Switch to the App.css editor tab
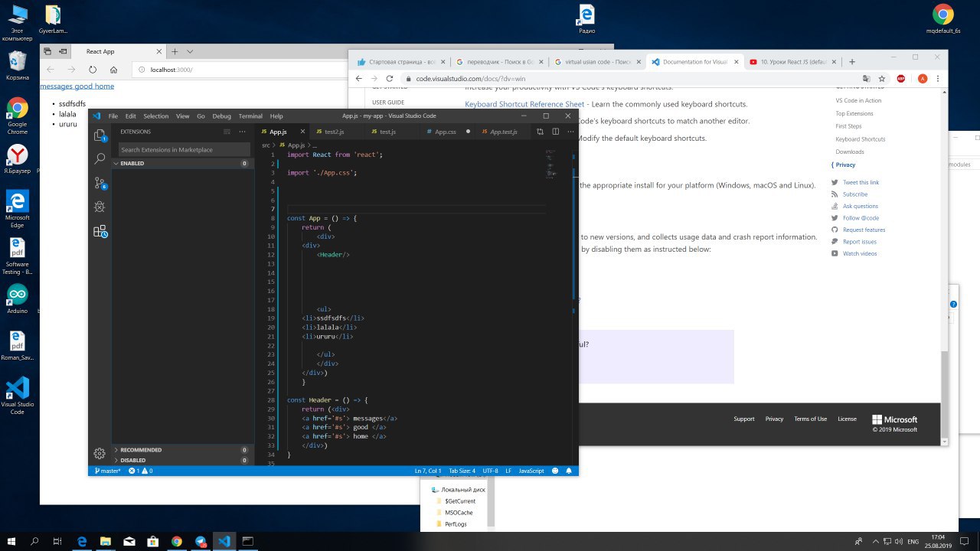The height and width of the screenshot is (551, 980). (x=445, y=132)
